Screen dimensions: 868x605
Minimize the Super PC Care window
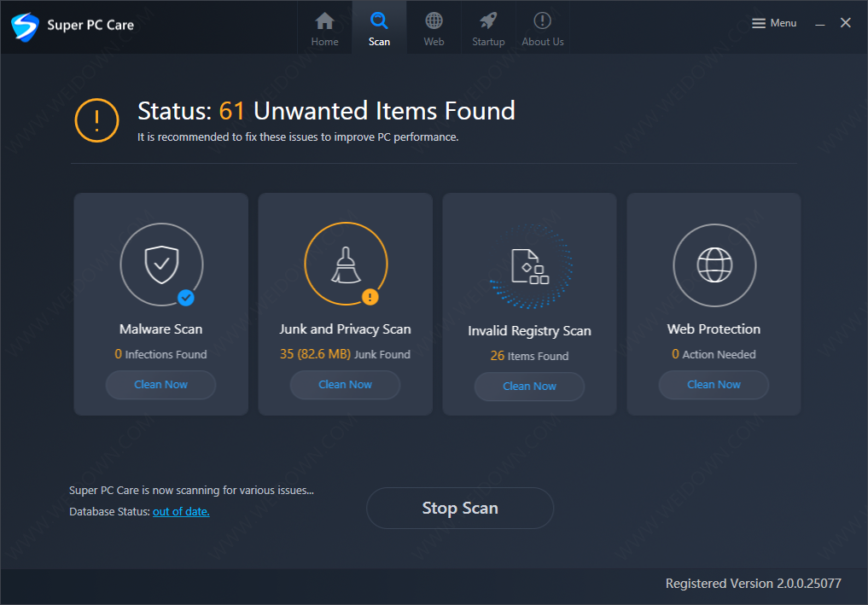(x=820, y=23)
